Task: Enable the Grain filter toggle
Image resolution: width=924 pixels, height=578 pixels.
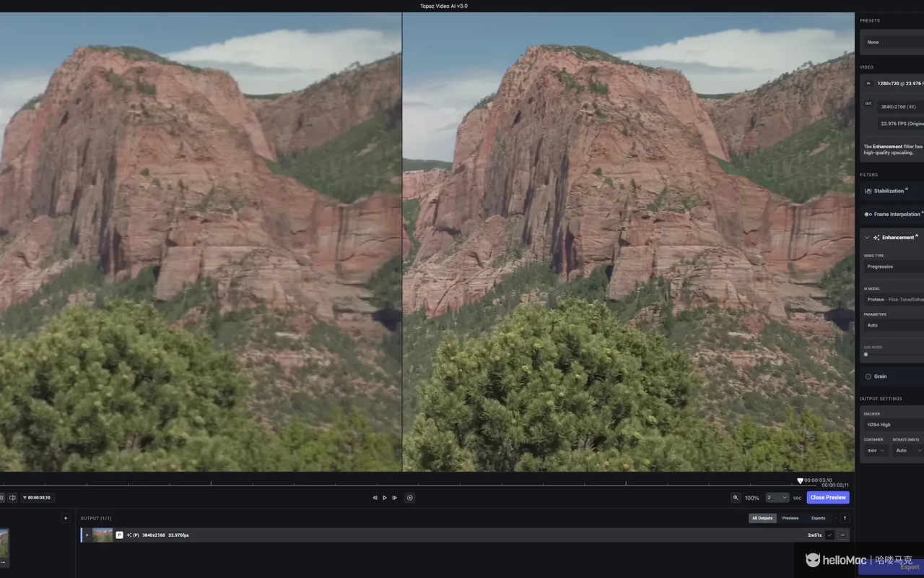Action: click(x=868, y=376)
